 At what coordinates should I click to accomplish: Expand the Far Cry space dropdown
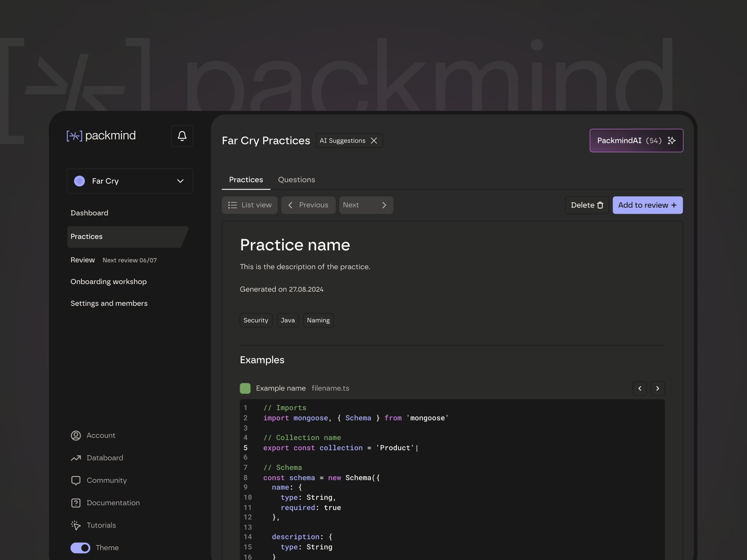pos(130,181)
